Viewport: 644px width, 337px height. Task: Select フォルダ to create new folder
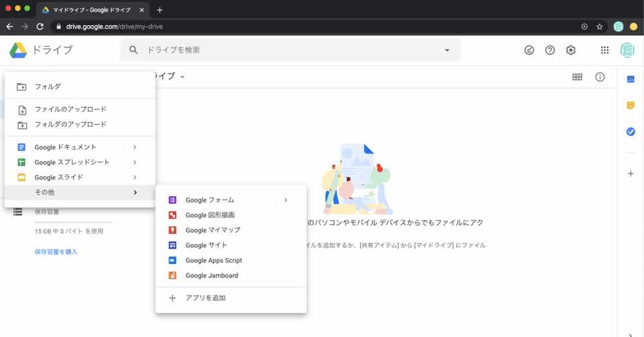[80, 86]
